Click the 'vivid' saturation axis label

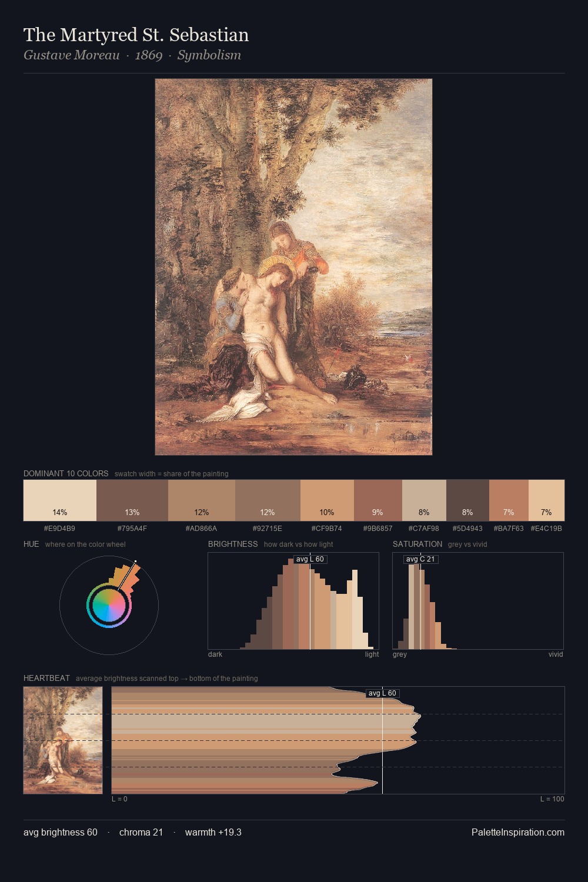pyautogui.click(x=556, y=654)
